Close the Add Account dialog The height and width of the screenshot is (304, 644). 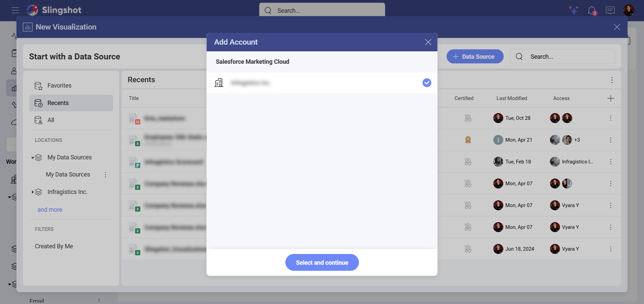[x=428, y=42]
